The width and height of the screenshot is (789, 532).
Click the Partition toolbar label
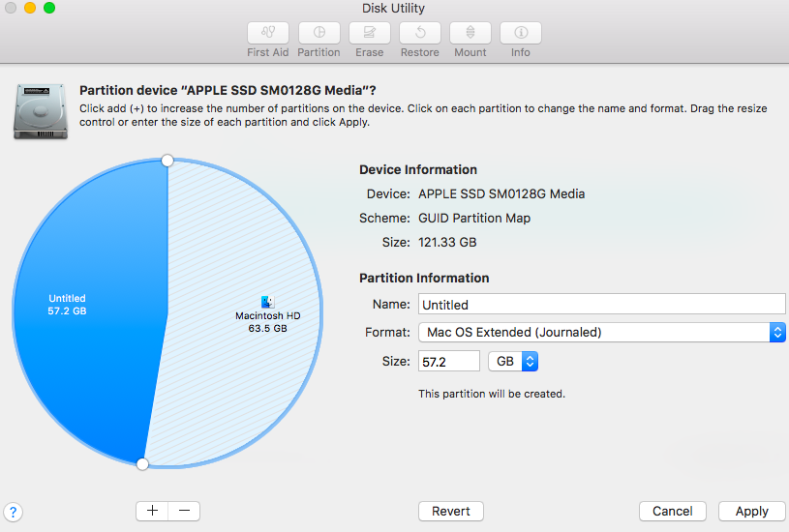click(319, 52)
